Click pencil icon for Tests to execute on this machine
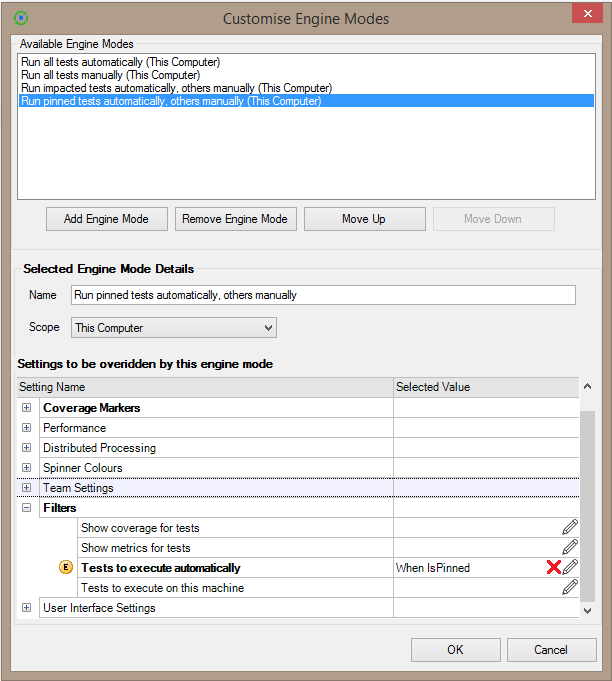Screen dimensions: 612x681 click(569, 588)
